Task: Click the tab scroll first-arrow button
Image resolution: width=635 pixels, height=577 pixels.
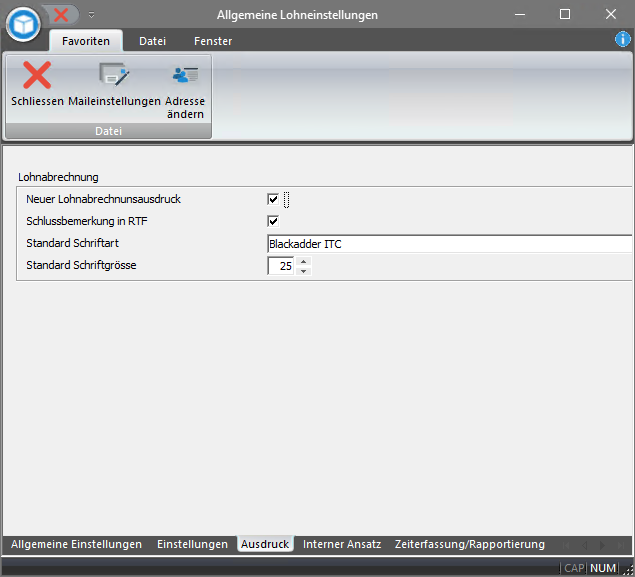Action: (566, 545)
